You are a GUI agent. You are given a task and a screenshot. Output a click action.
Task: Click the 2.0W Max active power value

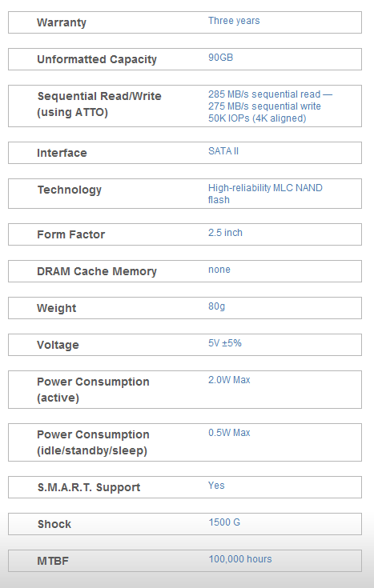[229, 380]
